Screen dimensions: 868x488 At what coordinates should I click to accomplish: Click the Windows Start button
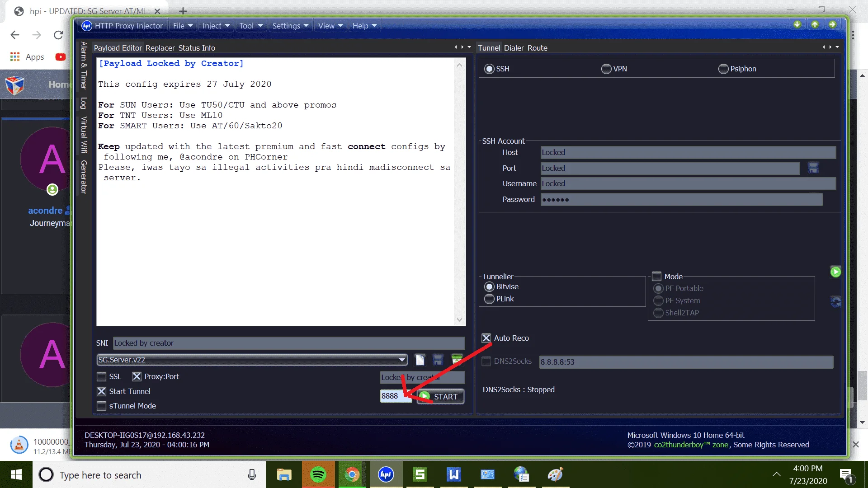16,475
